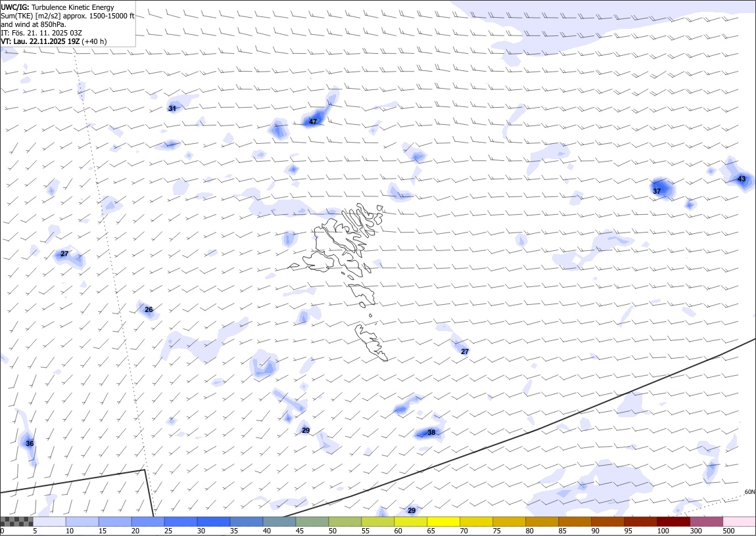Pick the 50–55 olive green legend segment
The width and height of the screenshot is (756, 536).
tap(344, 522)
